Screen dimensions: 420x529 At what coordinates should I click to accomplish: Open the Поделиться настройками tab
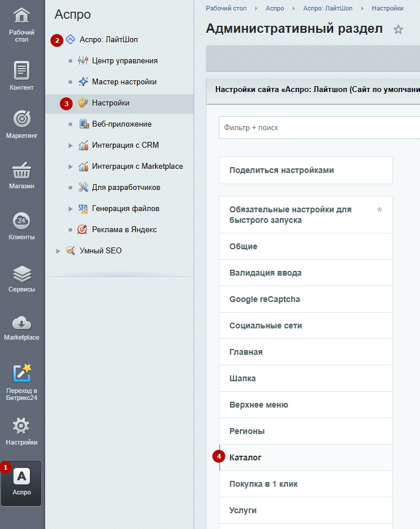(x=306, y=171)
